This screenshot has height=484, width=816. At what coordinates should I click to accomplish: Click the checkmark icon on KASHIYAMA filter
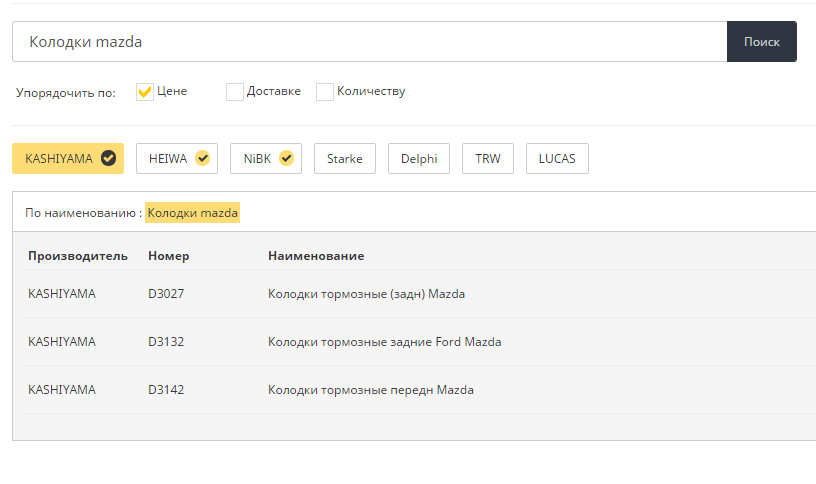coord(108,158)
